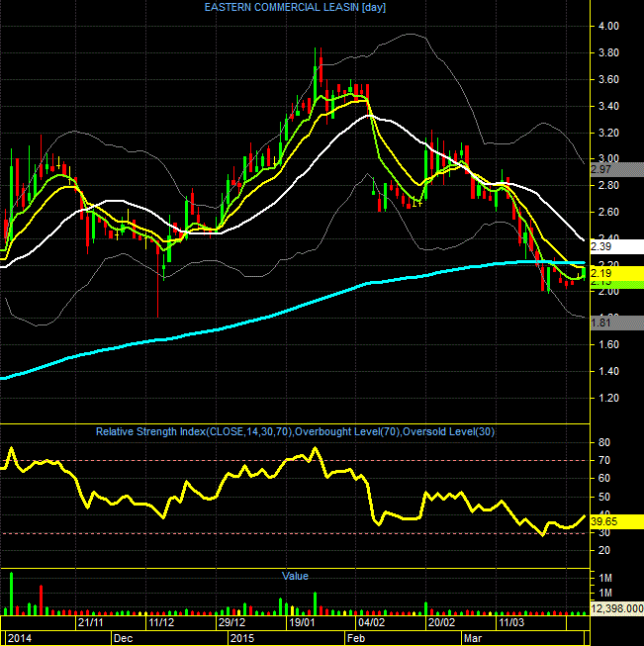
Task: Select the gray 2.97 upper band tag
Action: point(617,169)
